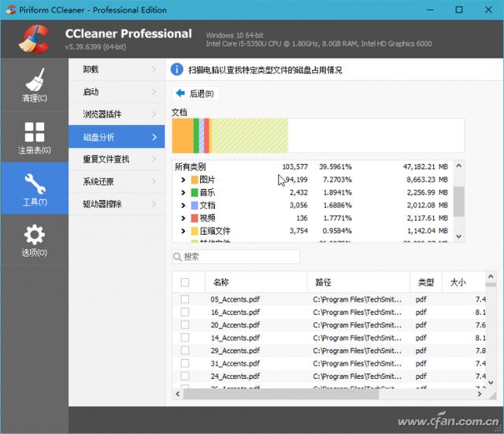
Task: Check the 20_Accents.pdf checkbox
Action: [185, 325]
